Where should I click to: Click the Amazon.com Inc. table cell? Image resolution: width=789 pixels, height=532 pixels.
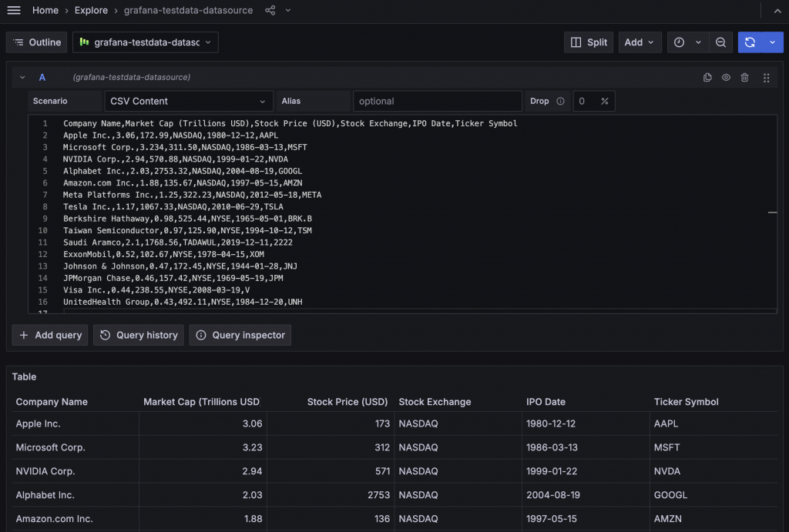tap(76, 518)
